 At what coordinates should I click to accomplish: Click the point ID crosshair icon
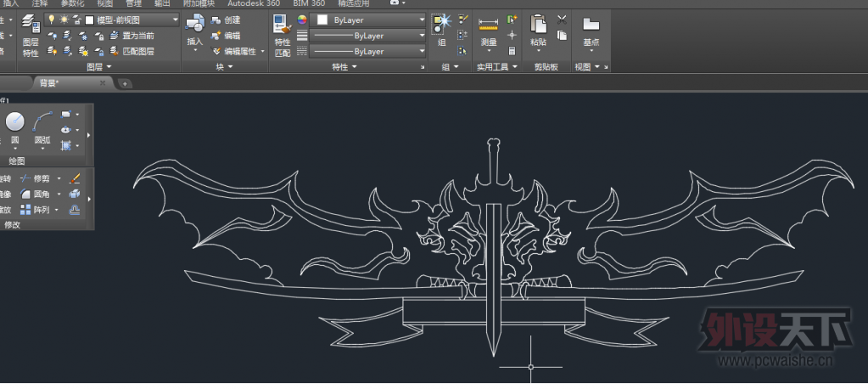pos(512,35)
